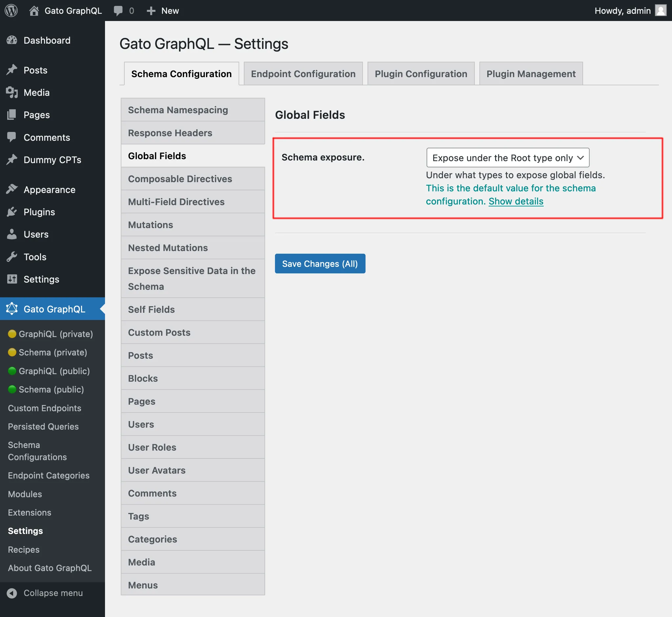
Task: Click the WordPress logo icon
Action: (11, 11)
